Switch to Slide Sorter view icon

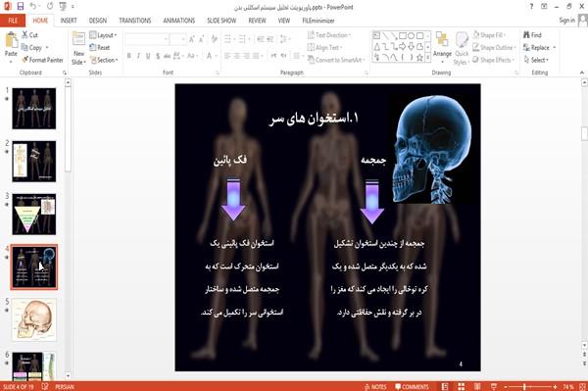[x=462, y=386]
